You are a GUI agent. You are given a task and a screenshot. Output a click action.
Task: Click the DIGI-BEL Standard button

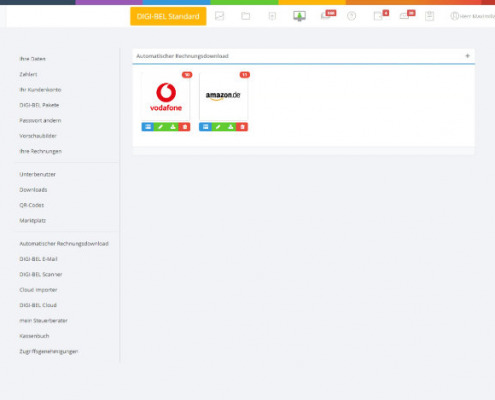point(168,16)
